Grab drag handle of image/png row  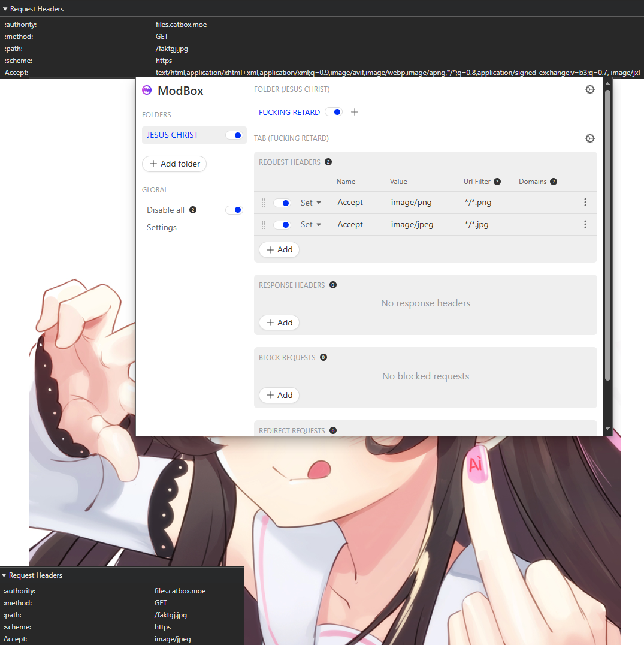[x=264, y=203]
